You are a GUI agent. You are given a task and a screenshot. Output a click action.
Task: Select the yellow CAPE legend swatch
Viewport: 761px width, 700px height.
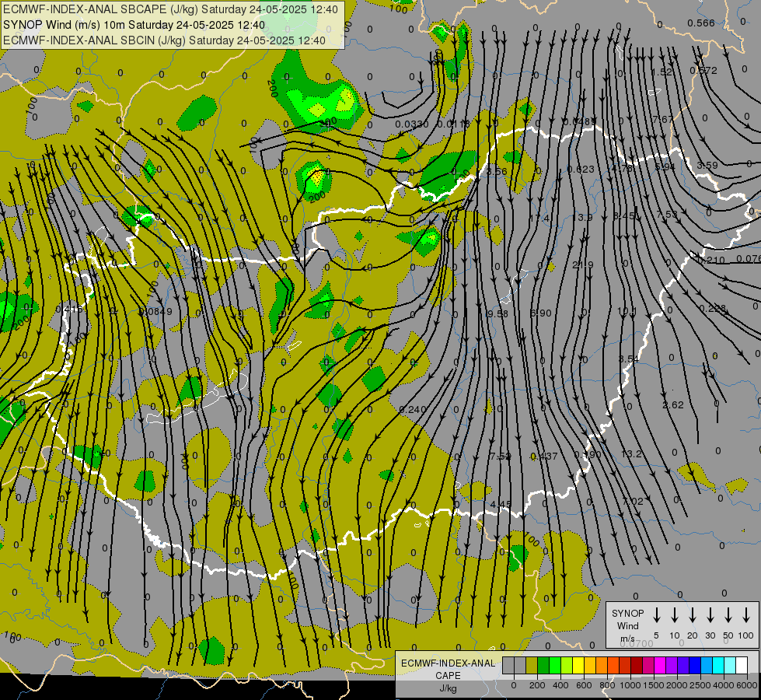click(x=578, y=665)
